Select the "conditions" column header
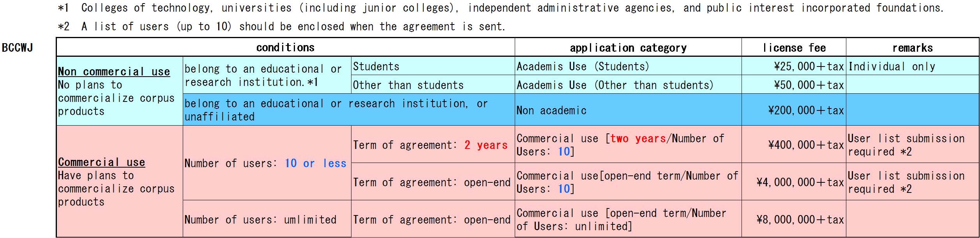Image resolution: width=980 pixels, height=238 pixels. [x=285, y=47]
